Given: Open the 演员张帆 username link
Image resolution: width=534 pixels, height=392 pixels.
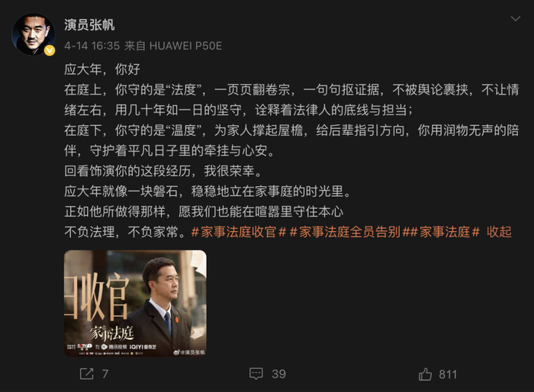Looking at the screenshot, I should pyautogui.click(x=89, y=25).
